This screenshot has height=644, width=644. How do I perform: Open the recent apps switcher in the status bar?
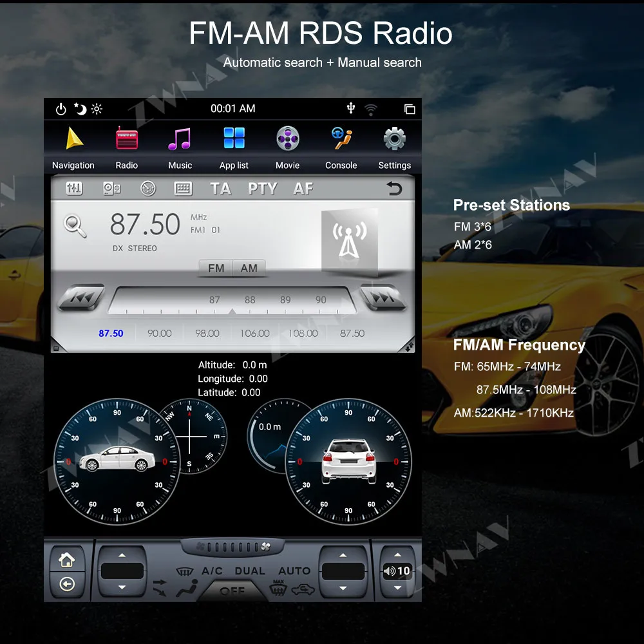[x=410, y=108]
